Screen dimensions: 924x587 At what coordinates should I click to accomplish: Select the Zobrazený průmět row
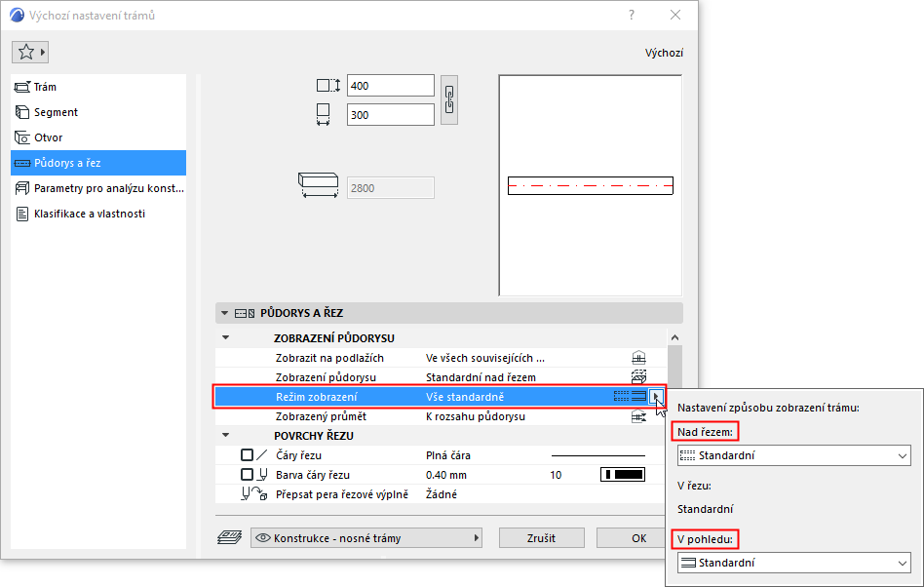click(x=441, y=416)
